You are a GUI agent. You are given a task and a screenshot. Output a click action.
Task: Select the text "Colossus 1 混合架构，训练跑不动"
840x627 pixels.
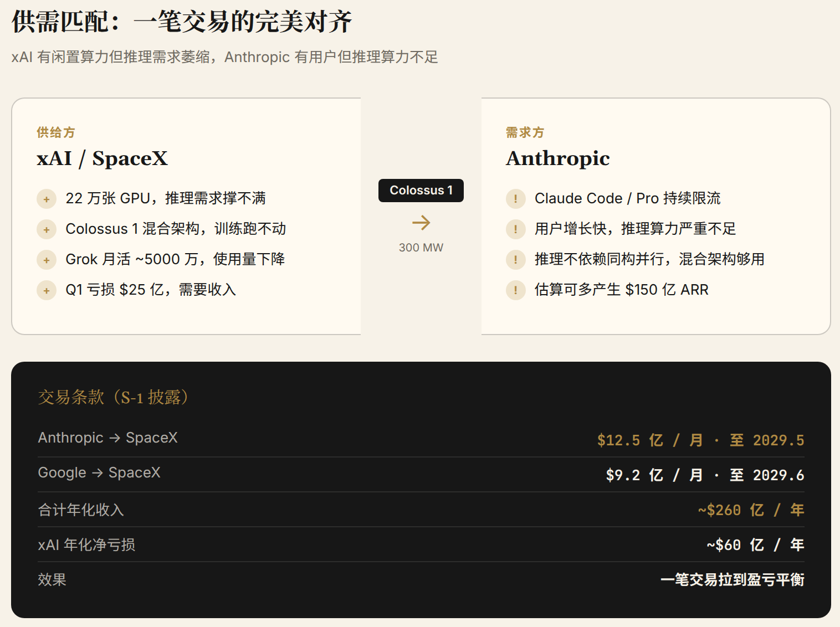176,229
